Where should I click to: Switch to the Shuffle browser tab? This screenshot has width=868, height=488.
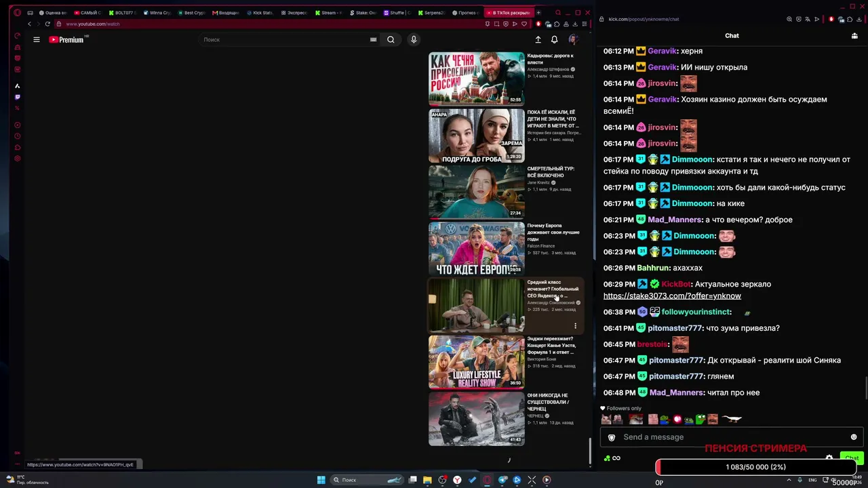tap(397, 13)
